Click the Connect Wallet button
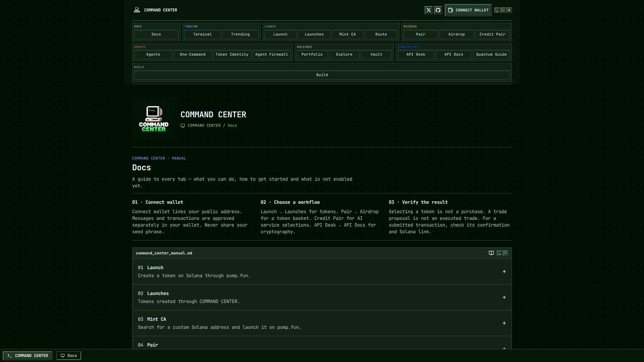The width and height of the screenshot is (644, 362). tap(468, 10)
